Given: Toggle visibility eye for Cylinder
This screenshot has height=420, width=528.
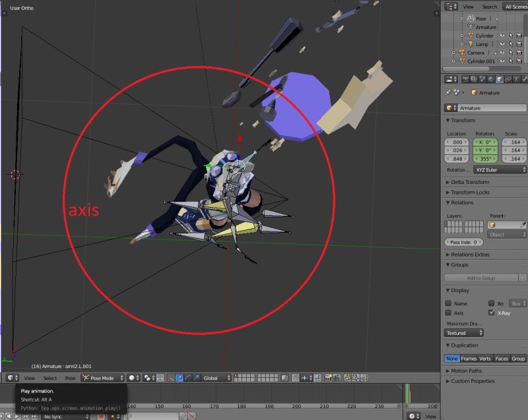Looking at the screenshot, I should point(502,36).
